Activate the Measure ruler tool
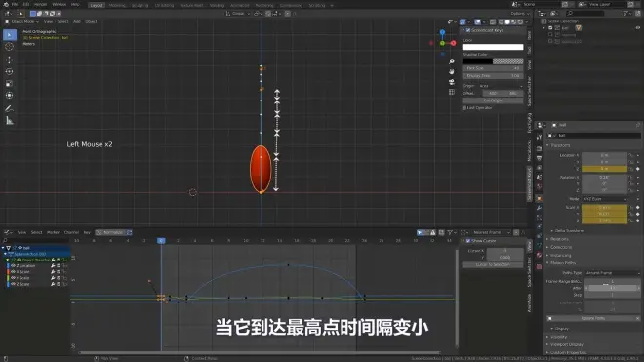Viewport: 644px width, 362px height. coord(9,121)
